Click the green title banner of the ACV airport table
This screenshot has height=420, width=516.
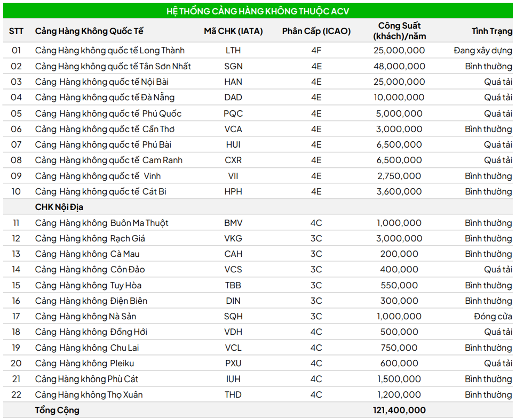pyautogui.click(x=258, y=11)
